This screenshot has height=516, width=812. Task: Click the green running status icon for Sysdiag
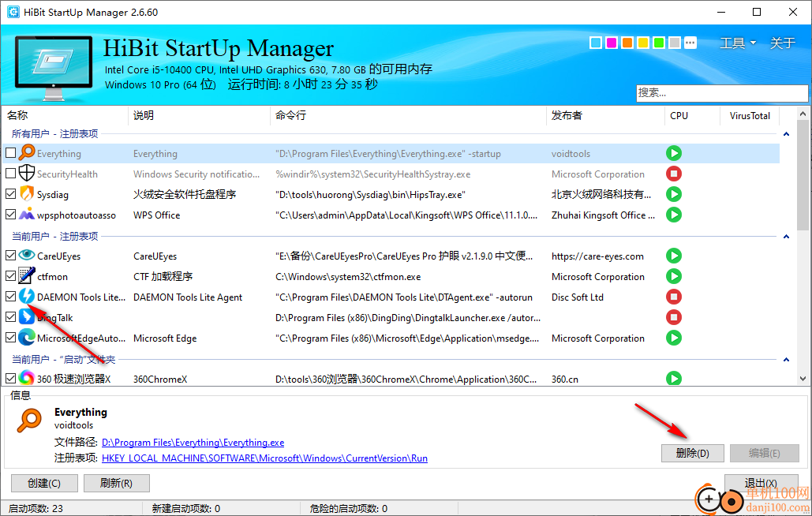coord(673,194)
